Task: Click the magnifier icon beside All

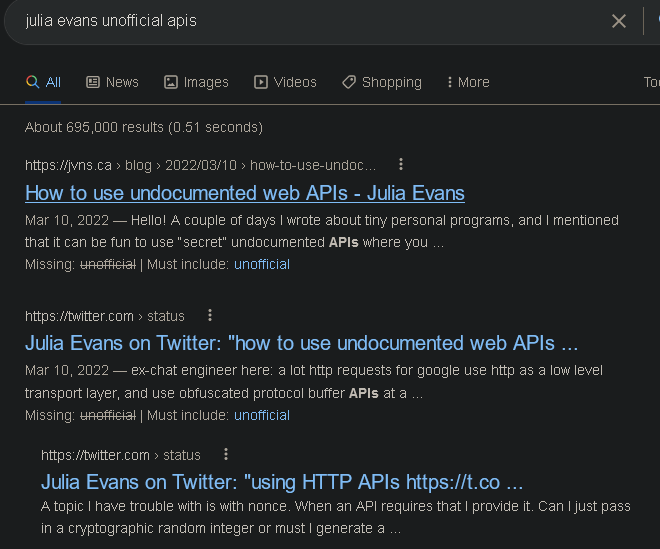Action: 32,82
